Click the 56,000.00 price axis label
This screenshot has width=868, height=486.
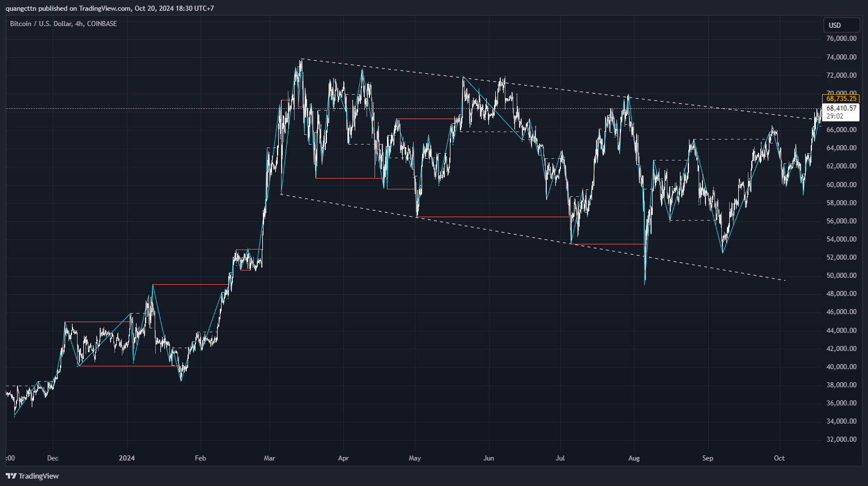coord(841,221)
